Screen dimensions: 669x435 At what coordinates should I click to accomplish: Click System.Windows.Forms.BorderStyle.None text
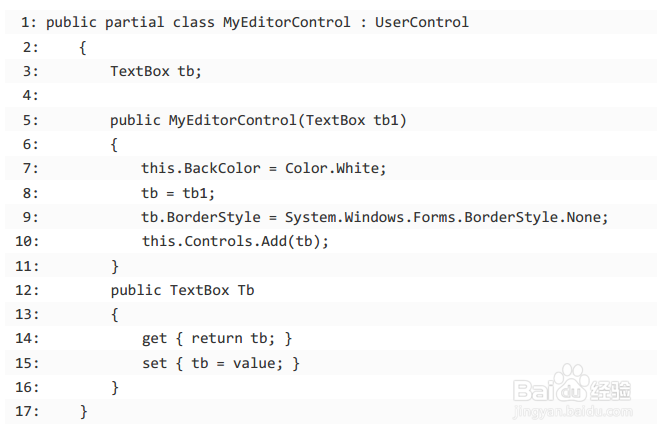click(445, 217)
